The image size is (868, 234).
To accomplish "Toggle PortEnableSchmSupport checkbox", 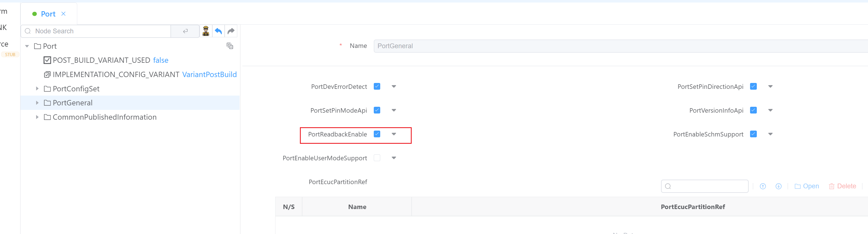I will [x=753, y=134].
